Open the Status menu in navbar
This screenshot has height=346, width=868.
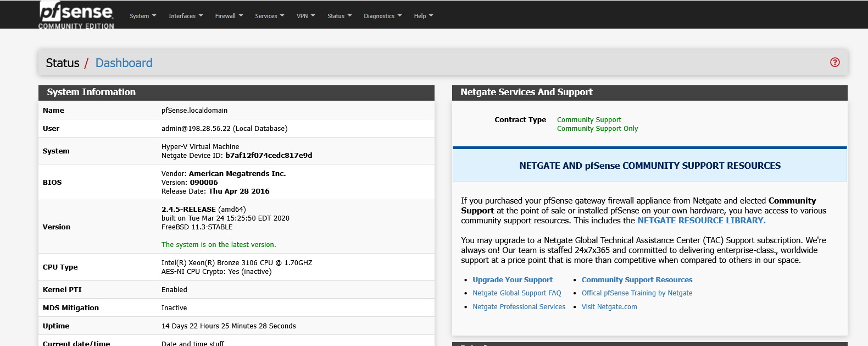340,16
